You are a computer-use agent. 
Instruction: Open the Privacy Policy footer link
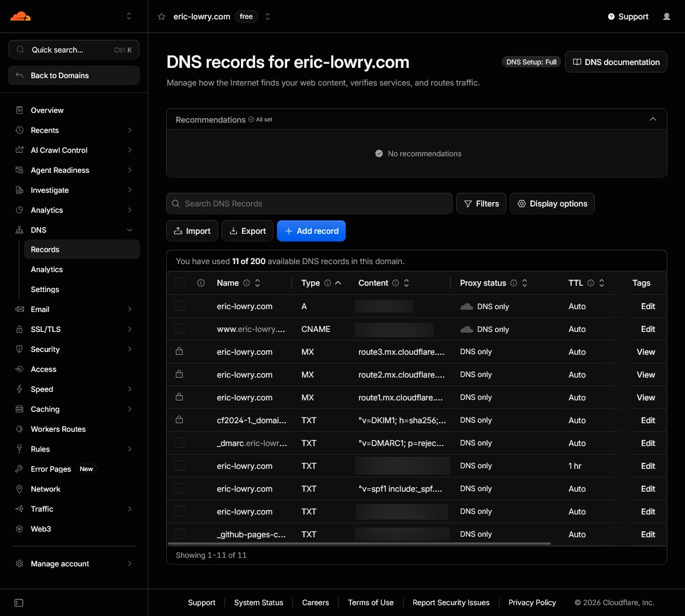(x=532, y=602)
